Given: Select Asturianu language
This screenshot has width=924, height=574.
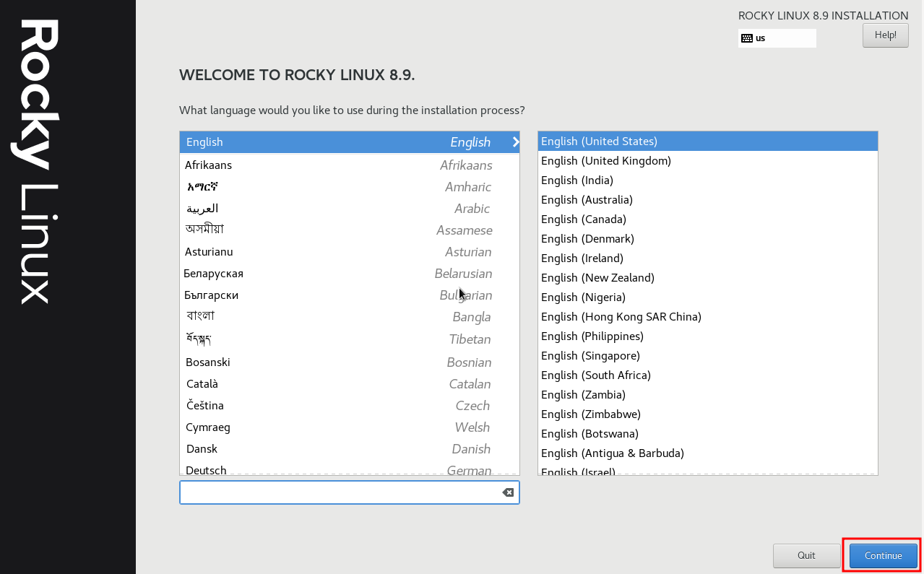Looking at the screenshot, I should point(350,251).
